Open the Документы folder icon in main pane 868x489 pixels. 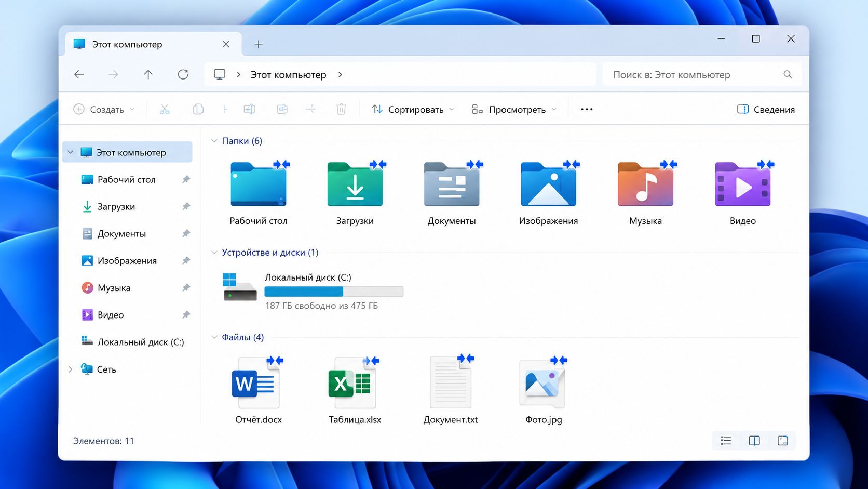(x=452, y=184)
